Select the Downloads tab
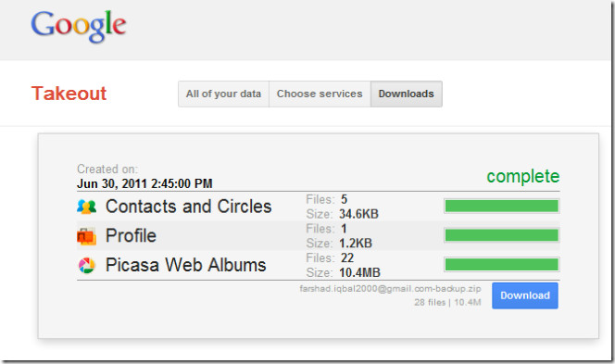 (407, 94)
